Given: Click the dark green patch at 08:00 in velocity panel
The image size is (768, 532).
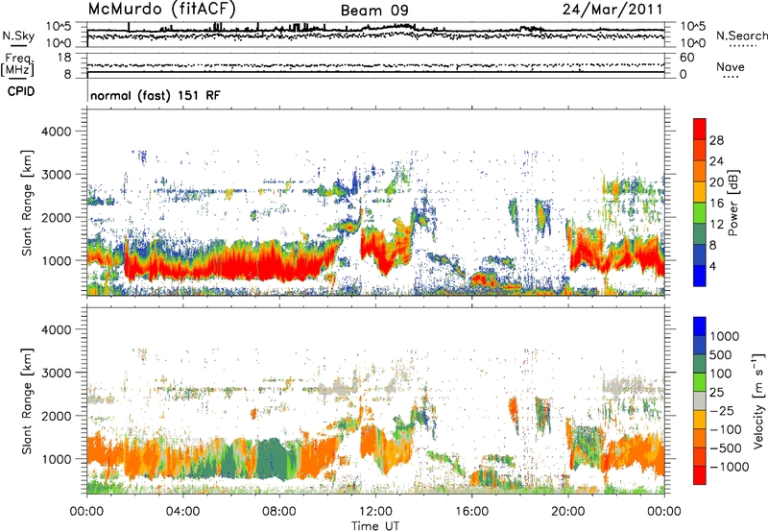Looking at the screenshot, I should click(275, 458).
